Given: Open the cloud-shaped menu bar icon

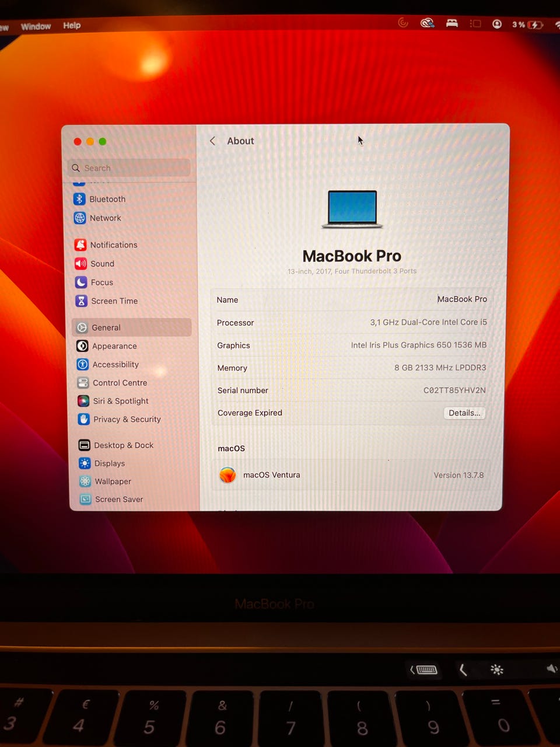Looking at the screenshot, I should point(428,23).
